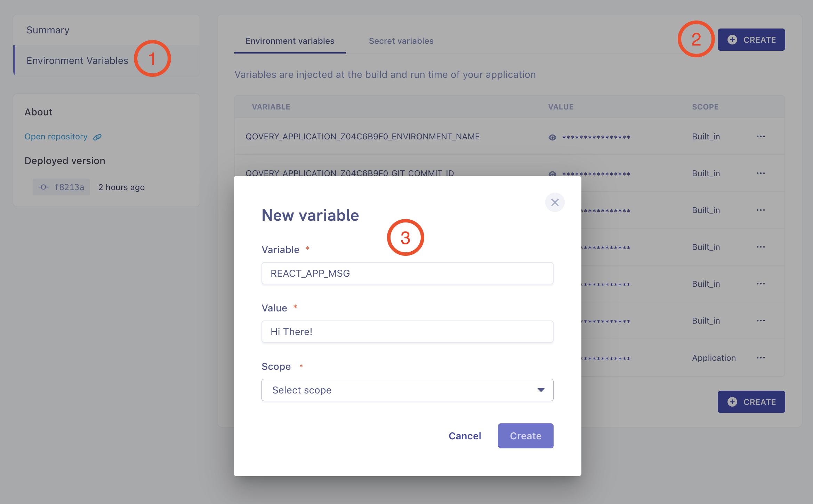Open the Scope dropdown in new variable modal
813x504 pixels.
coord(407,390)
